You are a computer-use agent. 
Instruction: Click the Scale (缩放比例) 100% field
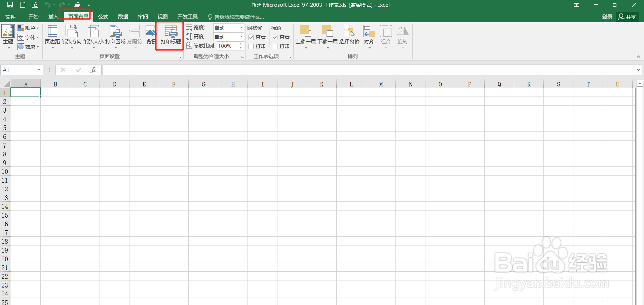click(x=228, y=46)
